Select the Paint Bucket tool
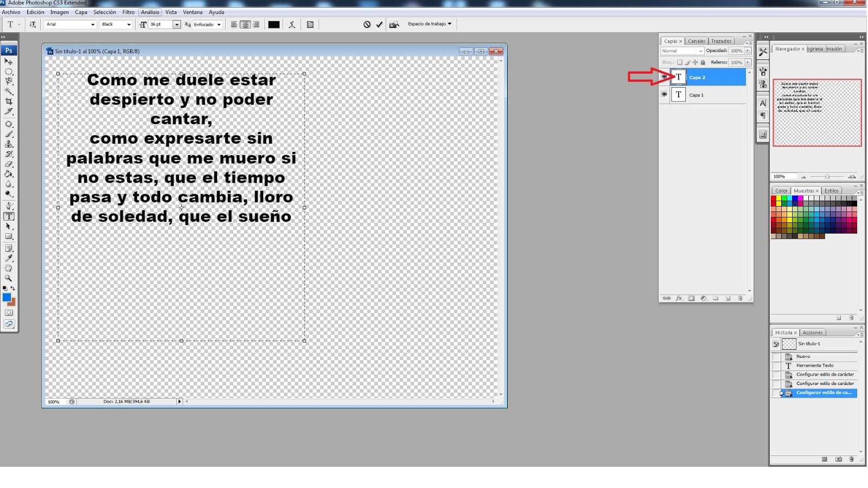The width and height of the screenshot is (868, 488). pos(9,174)
